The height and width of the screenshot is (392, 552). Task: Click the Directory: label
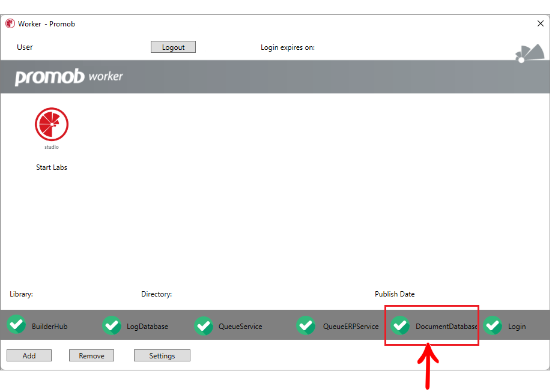pos(157,294)
